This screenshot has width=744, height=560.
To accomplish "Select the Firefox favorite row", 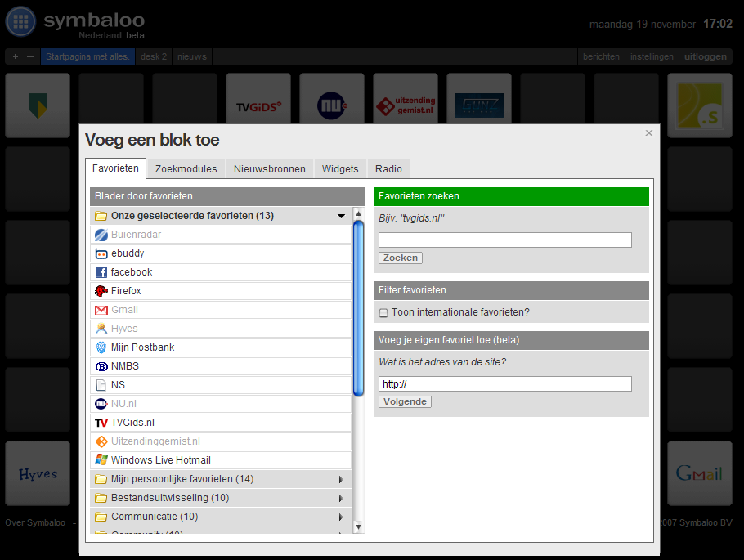I will 221,291.
